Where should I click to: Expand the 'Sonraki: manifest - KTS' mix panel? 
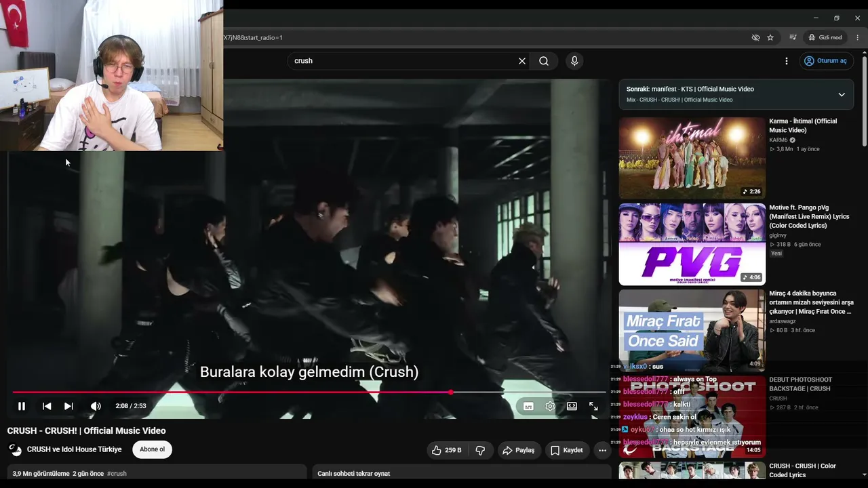click(842, 94)
